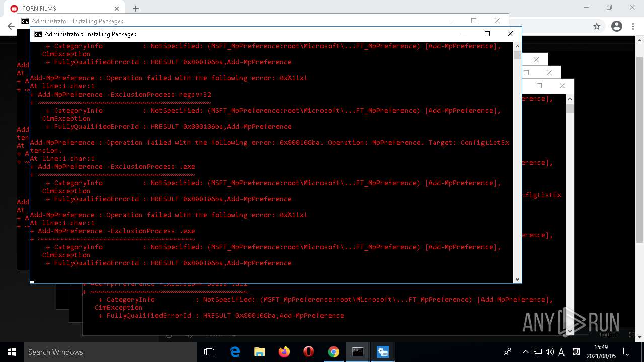Screen dimensions: 644x362
Task: Minimize the Chrome window
Action: click(587, 8)
